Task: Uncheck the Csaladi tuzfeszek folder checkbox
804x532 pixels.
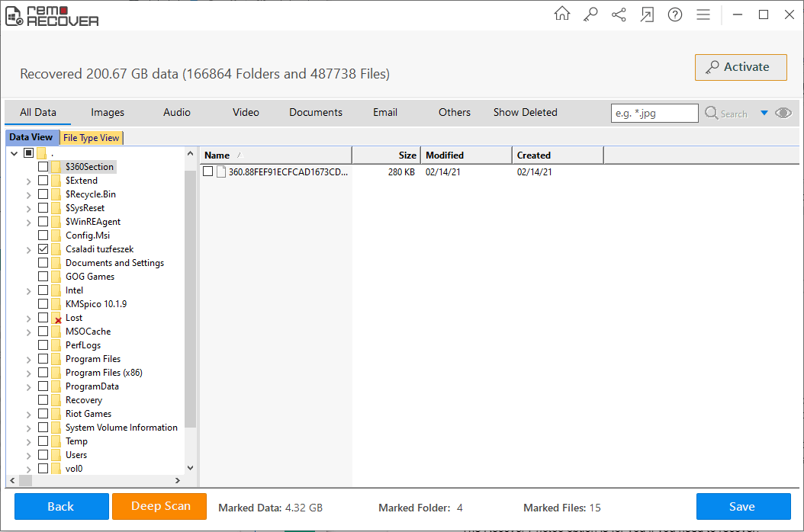Action: (43, 249)
